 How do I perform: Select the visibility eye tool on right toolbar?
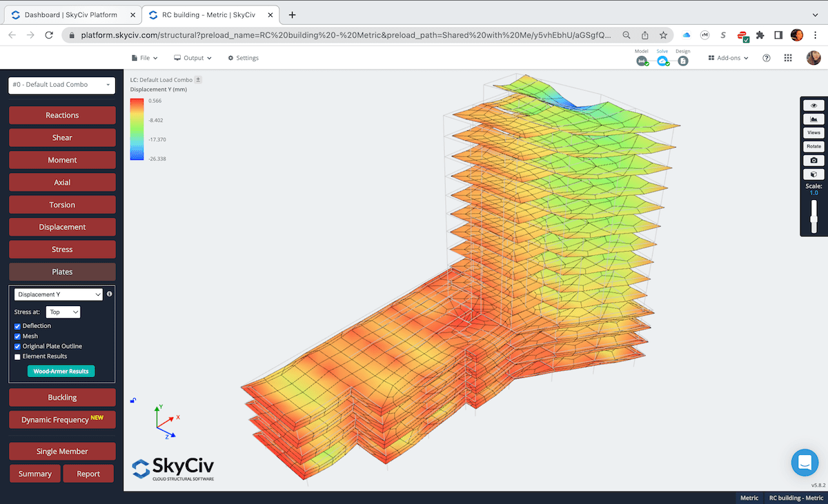click(814, 105)
